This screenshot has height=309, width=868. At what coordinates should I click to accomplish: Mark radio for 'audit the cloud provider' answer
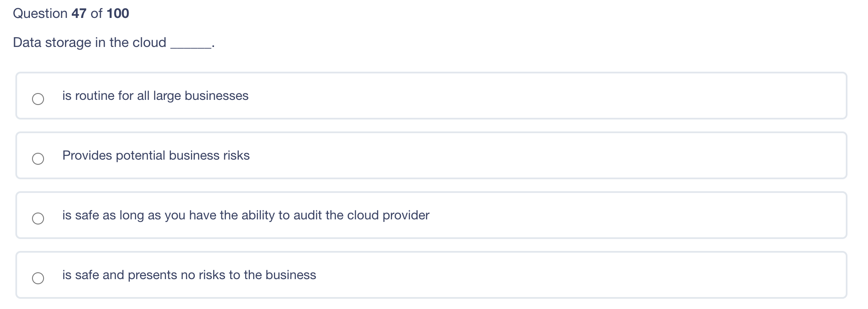click(38, 219)
